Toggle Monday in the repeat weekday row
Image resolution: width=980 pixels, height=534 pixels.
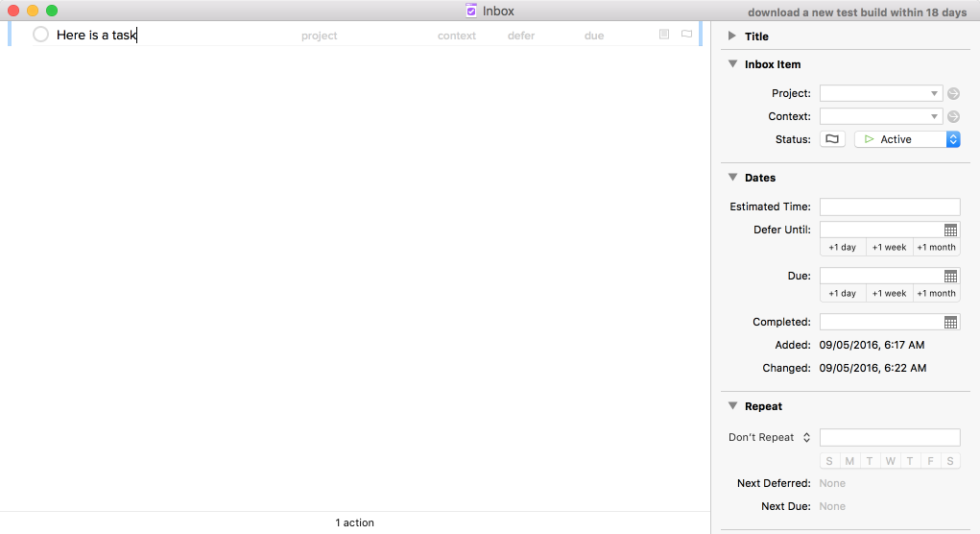tap(849, 461)
